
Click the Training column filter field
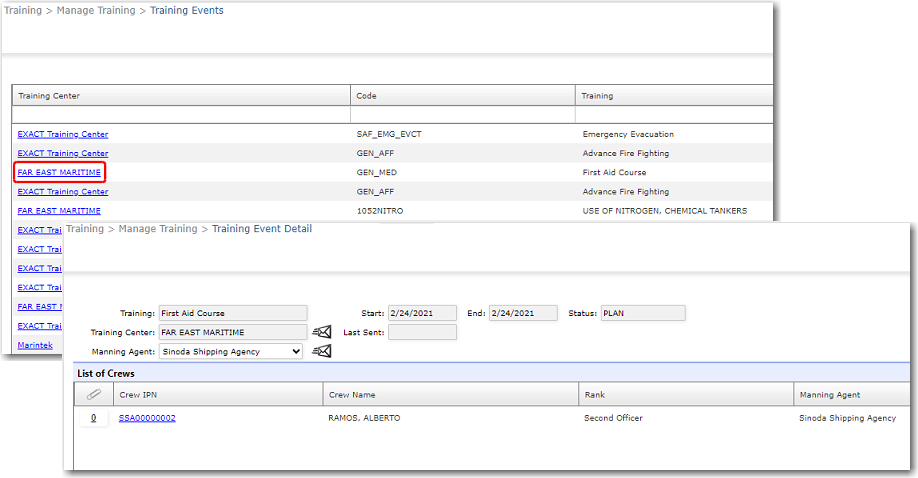click(x=675, y=115)
